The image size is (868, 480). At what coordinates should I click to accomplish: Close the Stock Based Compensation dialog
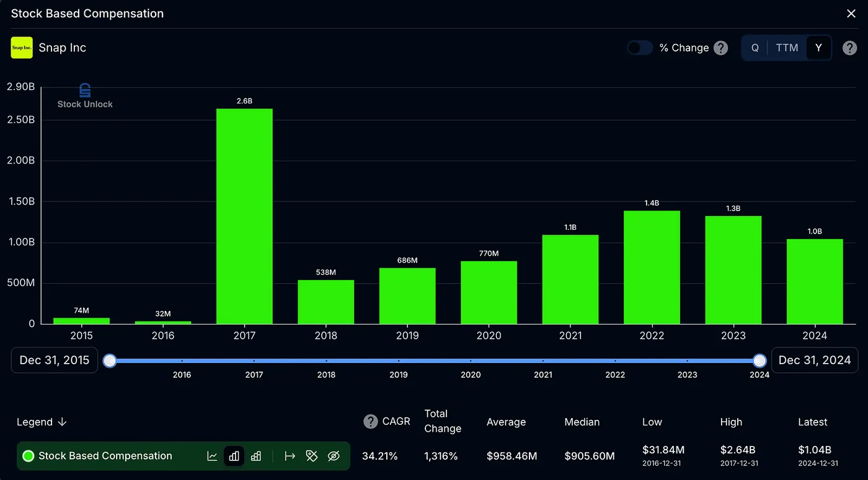click(851, 14)
